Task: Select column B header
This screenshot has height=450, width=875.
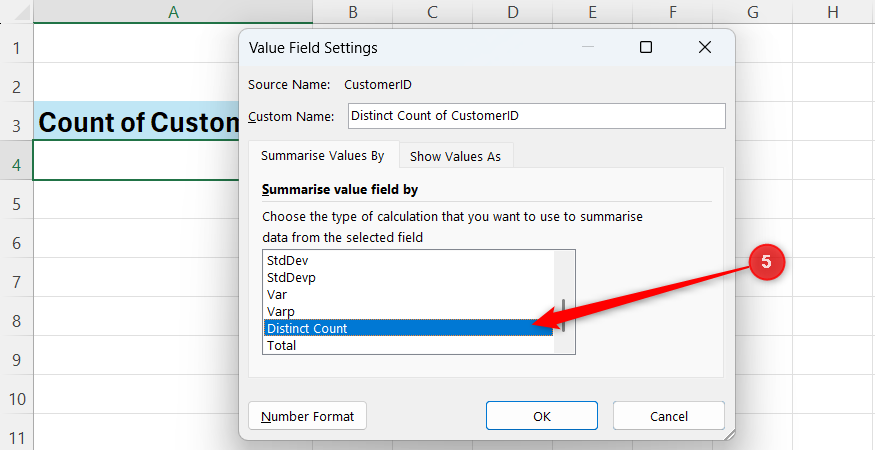Action: pyautogui.click(x=353, y=12)
